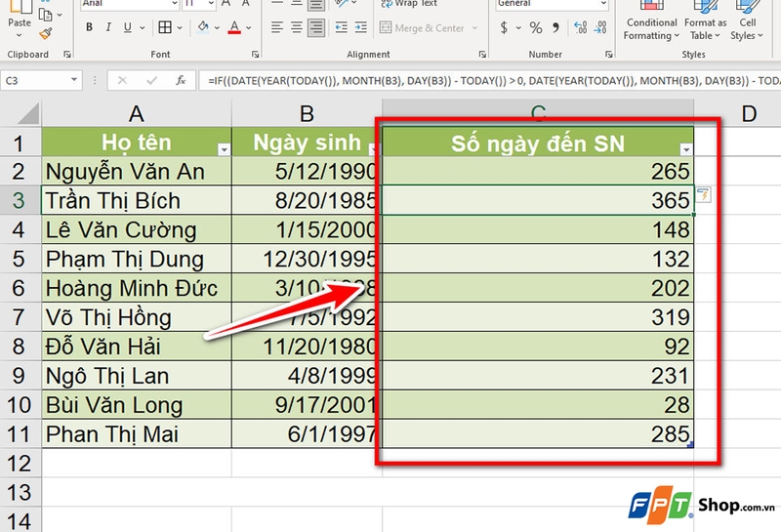Click the AutoCorrect options icon beside C3
This screenshot has height=532, width=781.
[703, 195]
